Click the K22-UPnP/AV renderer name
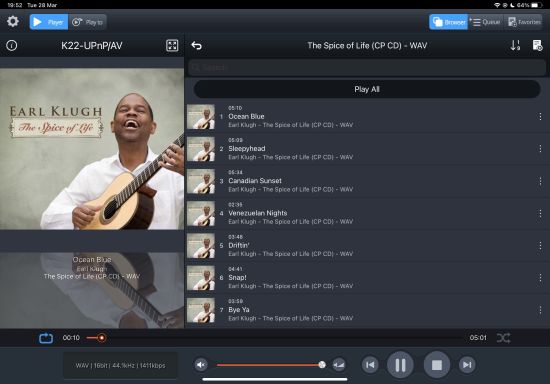 point(92,46)
